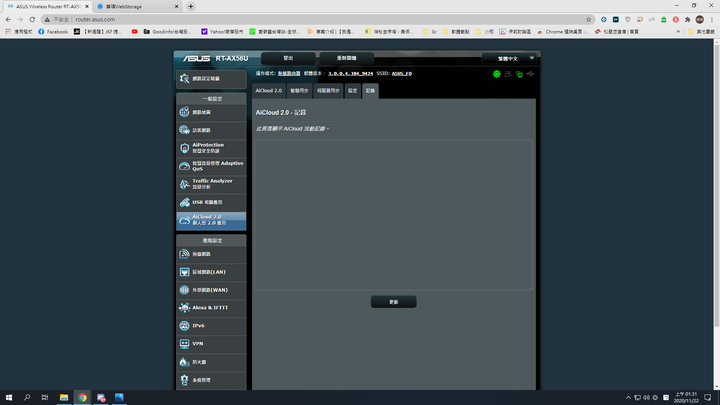720x405 pixels.
Task: Switch to the Settings tab (設定)
Action: (x=353, y=91)
